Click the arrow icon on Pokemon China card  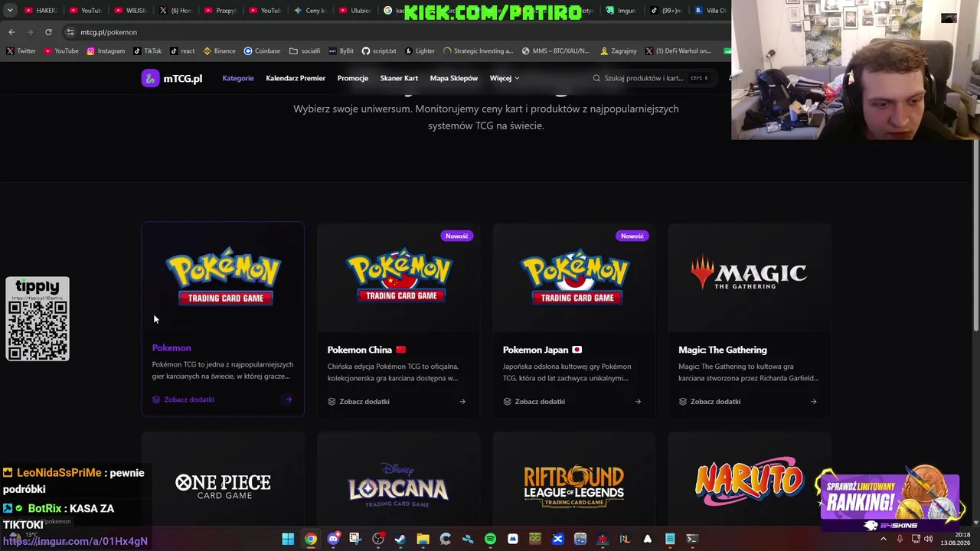pyautogui.click(x=462, y=401)
